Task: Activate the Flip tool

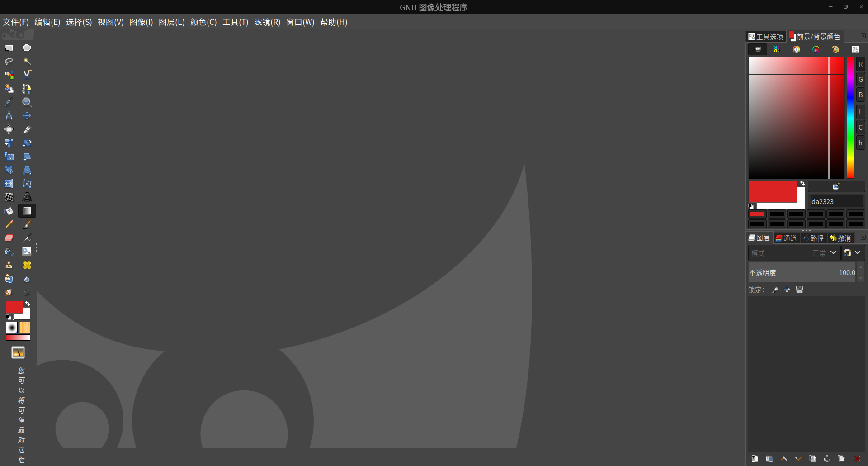Action: coord(9,184)
